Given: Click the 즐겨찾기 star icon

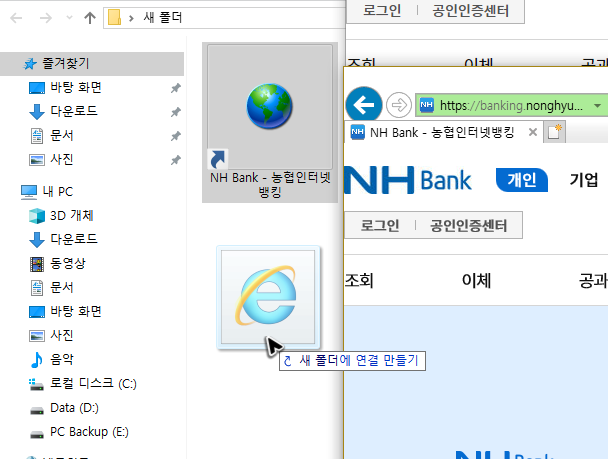Looking at the screenshot, I should tap(30, 64).
